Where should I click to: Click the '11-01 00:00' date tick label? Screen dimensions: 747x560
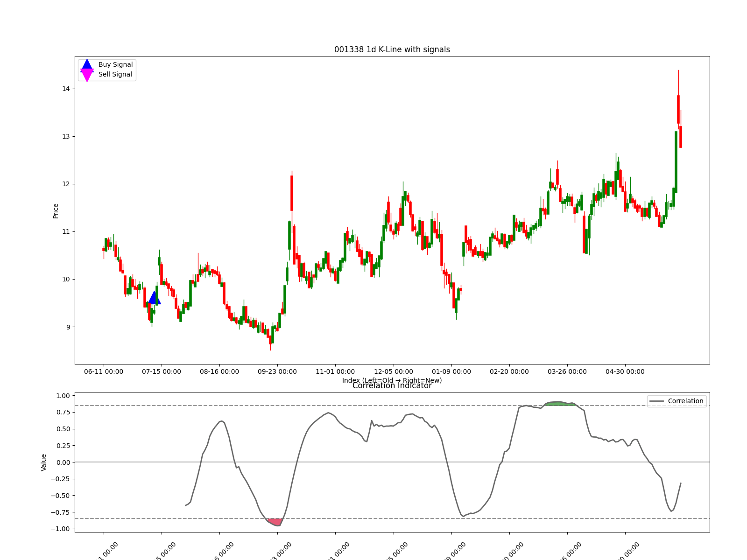pyautogui.click(x=335, y=371)
